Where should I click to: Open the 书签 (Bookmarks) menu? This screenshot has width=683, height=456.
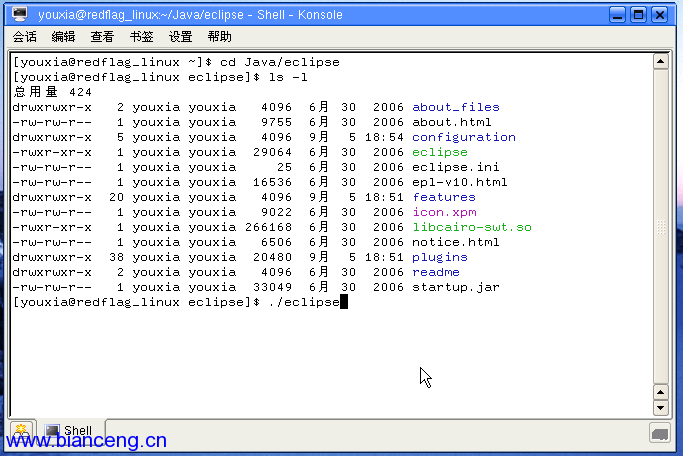coord(142,37)
